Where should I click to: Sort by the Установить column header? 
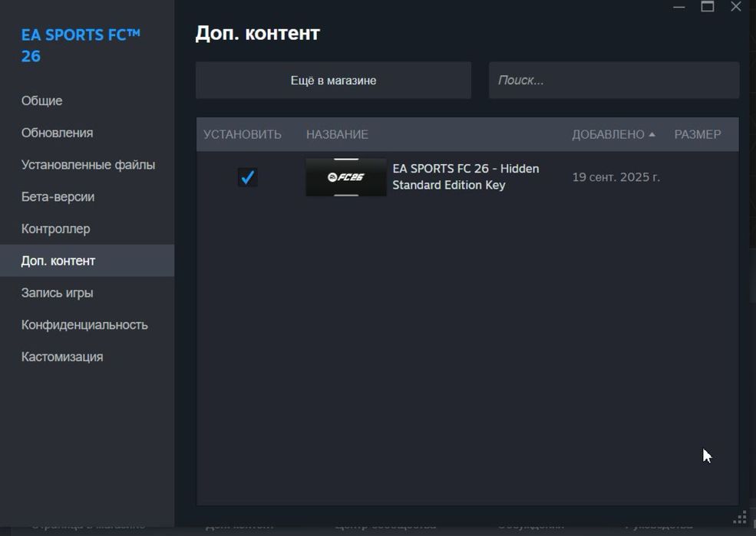pos(242,134)
